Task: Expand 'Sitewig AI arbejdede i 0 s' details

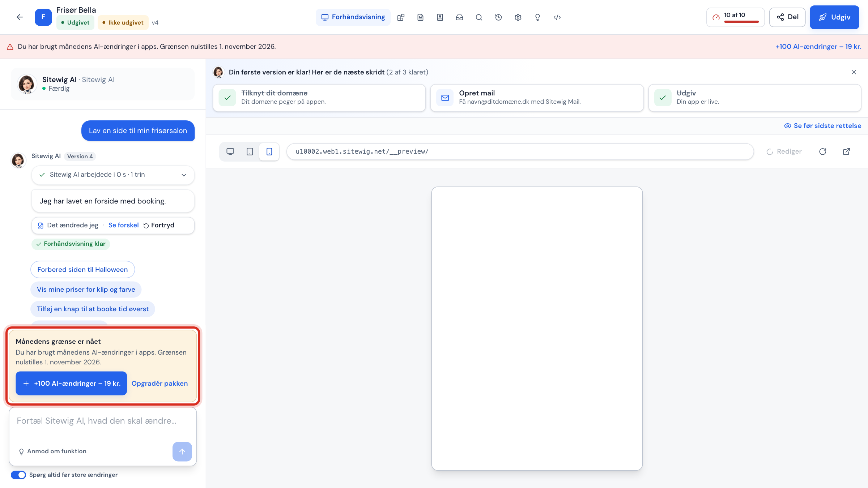Action: coord(113,175)
